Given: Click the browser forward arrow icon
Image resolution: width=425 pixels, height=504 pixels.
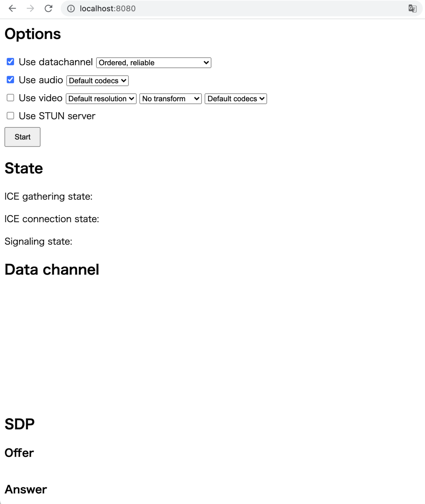Looking at the screenshot, I should [x=30, y=9].
